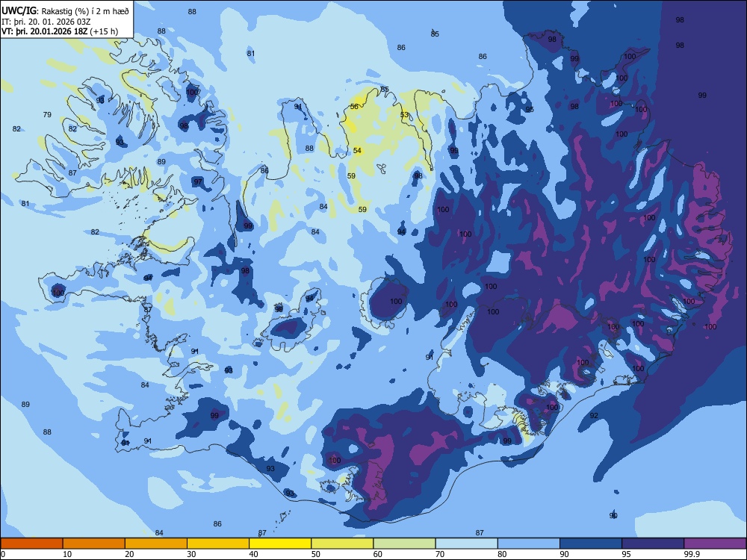747x560 pixels.
Task: Click the 70–80% pale blue legend swatch
Action: (466, 544)
